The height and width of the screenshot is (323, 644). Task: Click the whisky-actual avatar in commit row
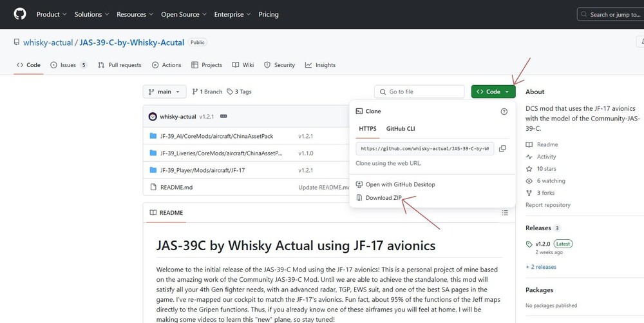[153, 117]
